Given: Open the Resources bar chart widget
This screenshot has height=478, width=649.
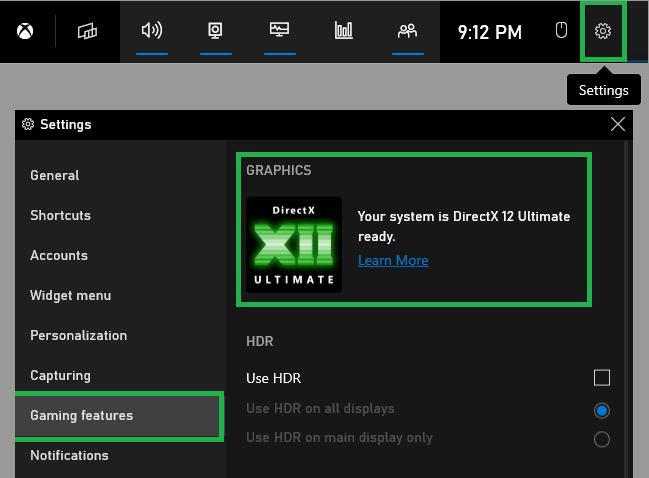Looking at the screenshot, I should [344, 31].
